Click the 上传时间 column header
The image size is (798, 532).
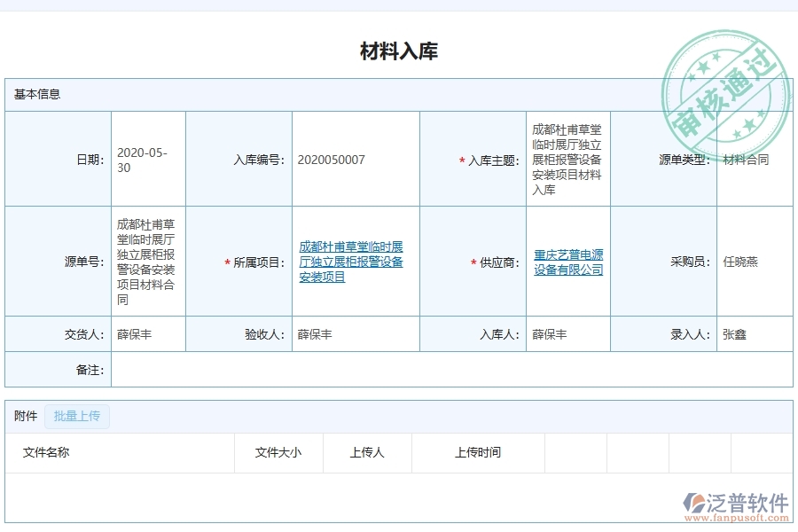pos(480,452)
